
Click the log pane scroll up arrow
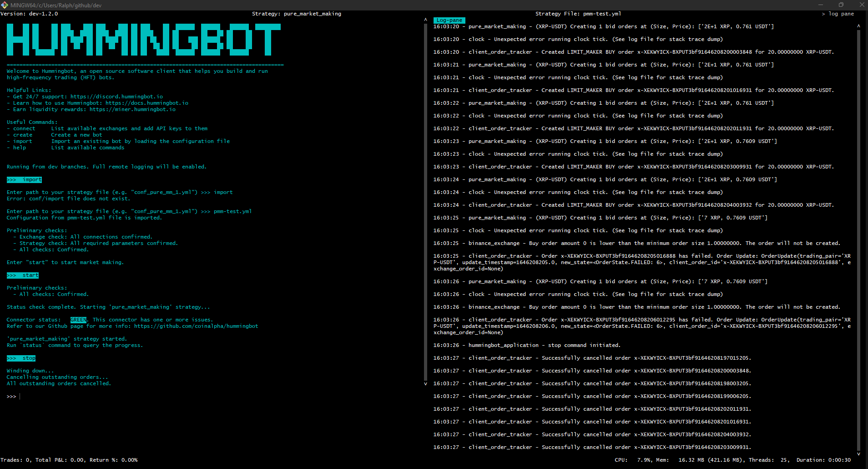[858, 26]
